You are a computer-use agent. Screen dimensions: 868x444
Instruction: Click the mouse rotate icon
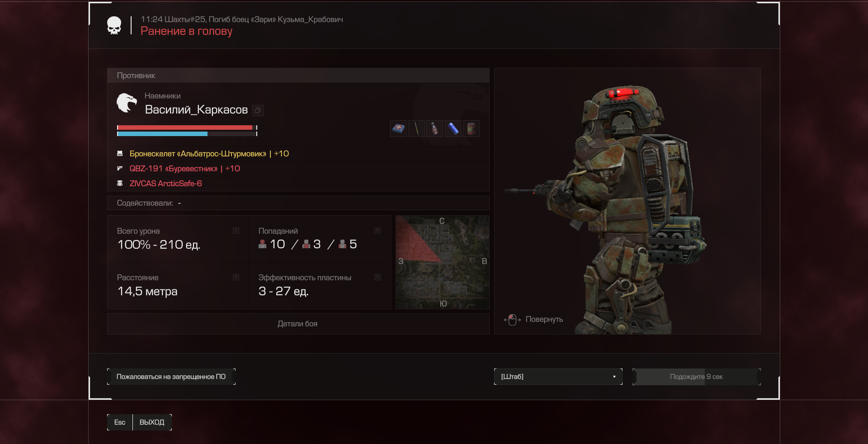(512, 320)
